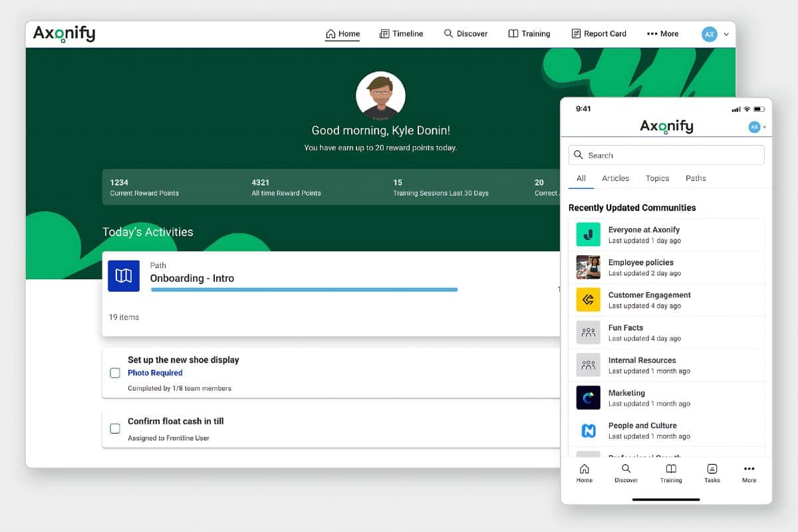Tap the Tasks icon in mobile bottom bar
Screen dimensions: 798x532
tap(712, 469)
